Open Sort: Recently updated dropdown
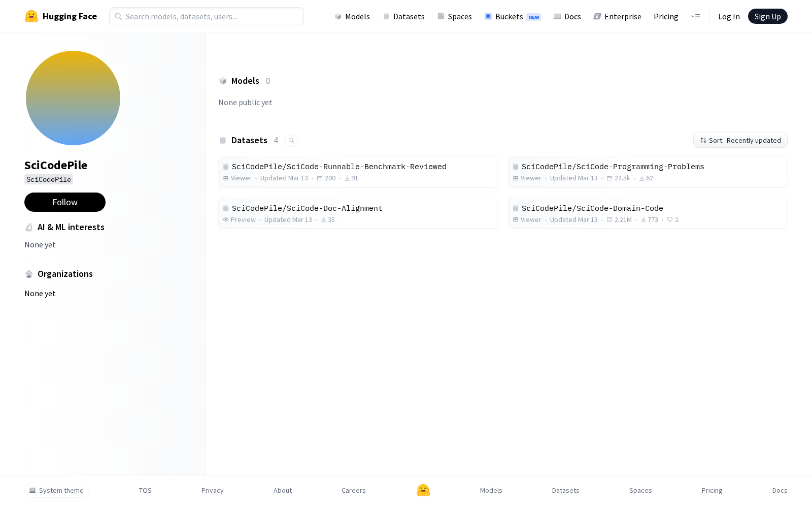The image size is (812, 508). click(x=740, y=140)
